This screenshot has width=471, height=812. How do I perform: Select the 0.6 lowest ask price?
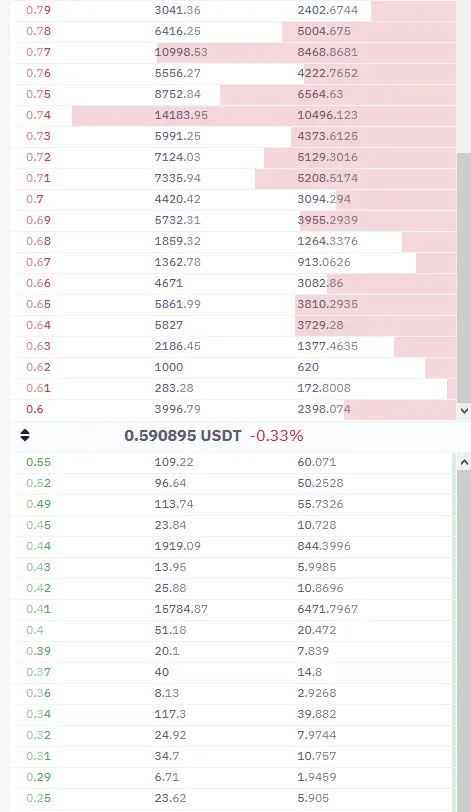(x=35, y=409)
